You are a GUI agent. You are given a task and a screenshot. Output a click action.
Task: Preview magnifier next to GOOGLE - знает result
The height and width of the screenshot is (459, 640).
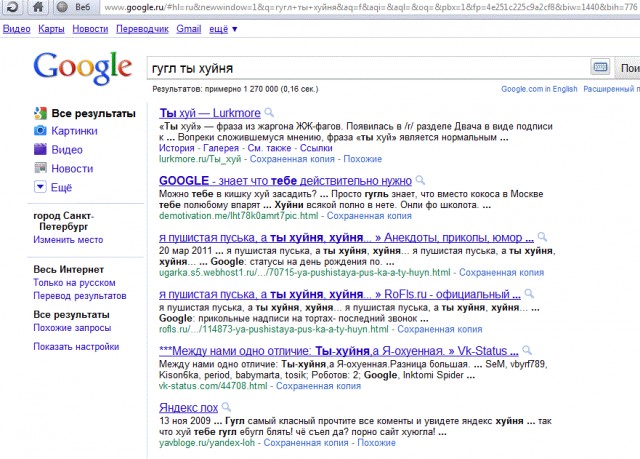click(420, 180)
